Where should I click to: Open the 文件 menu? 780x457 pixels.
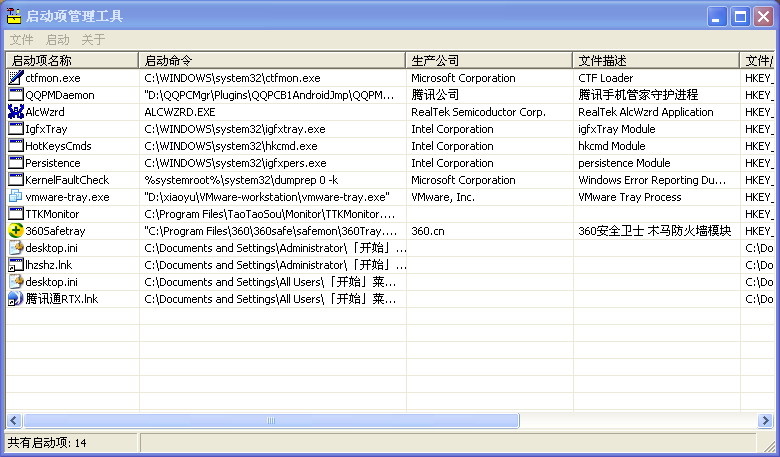(21, 39)
